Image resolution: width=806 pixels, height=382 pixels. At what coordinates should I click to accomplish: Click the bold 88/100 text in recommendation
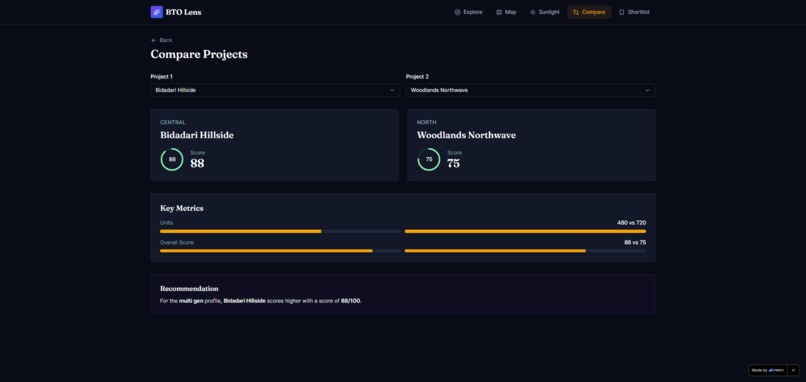[351, 301]
